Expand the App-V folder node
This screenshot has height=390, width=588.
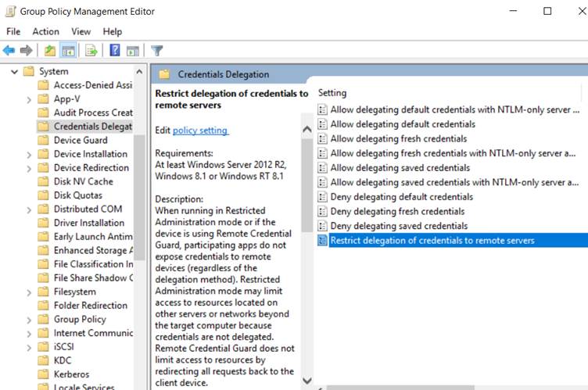coord(29,100)
